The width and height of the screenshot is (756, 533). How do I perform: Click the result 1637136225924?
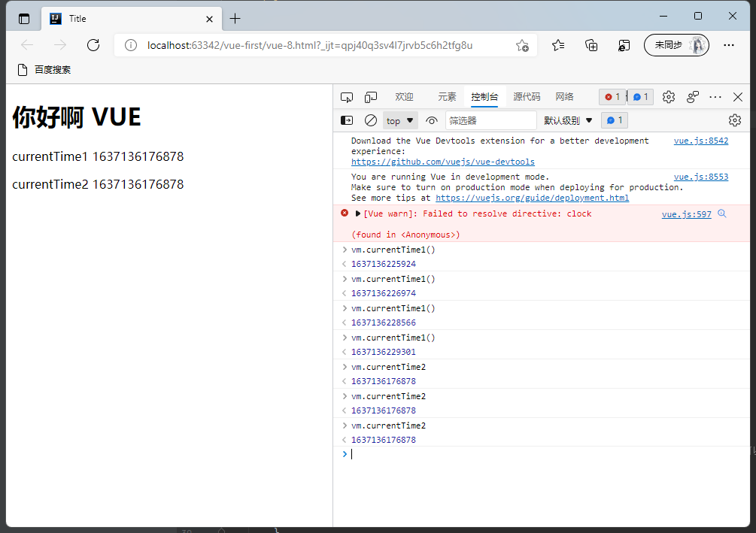[x=384, y=264]
